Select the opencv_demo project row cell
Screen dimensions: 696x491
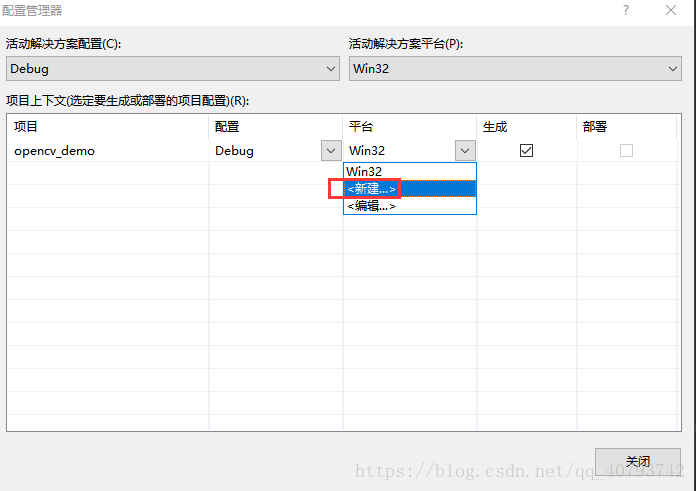pyautogui.click(x=108, y=150)
